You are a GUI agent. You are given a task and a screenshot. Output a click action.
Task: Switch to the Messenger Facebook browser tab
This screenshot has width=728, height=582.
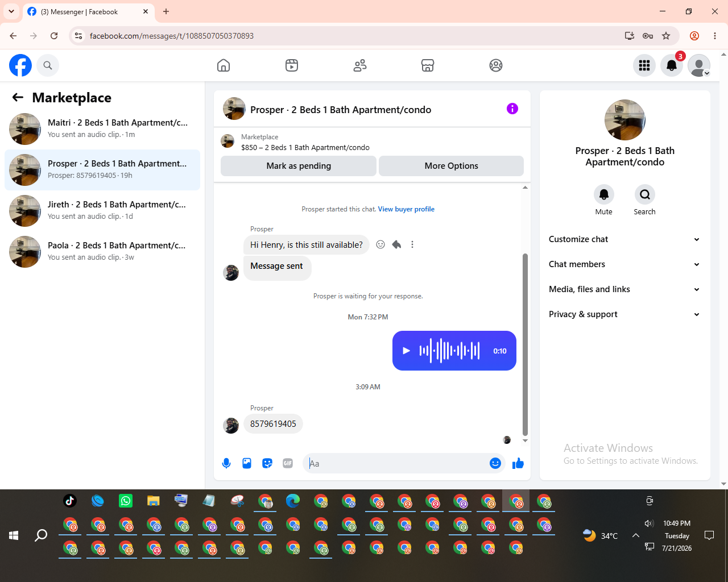tap(88, 11)
